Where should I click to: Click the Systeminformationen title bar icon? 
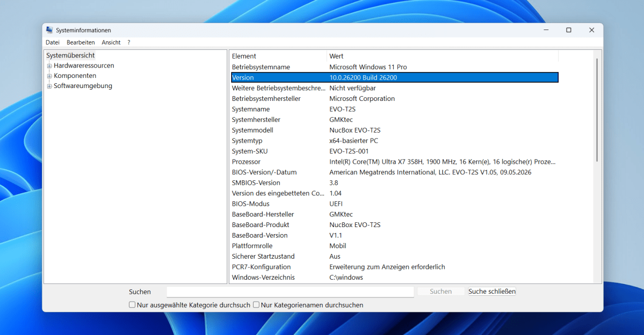click(49, 30)
